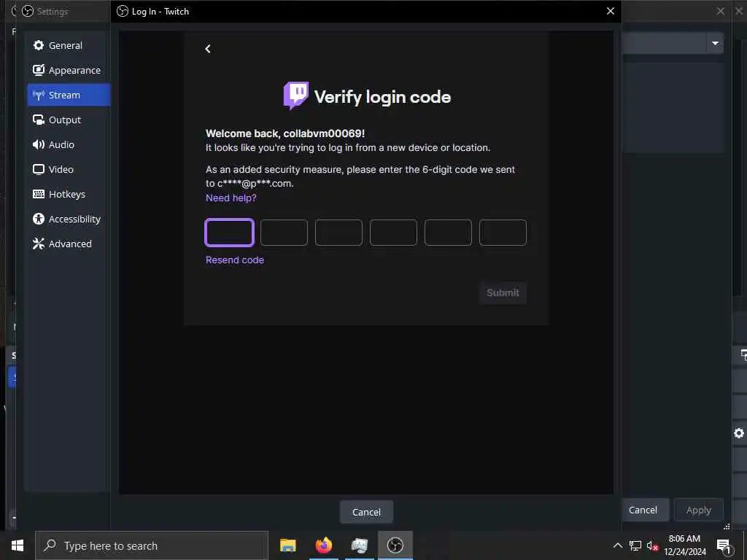Close the Log In - Twitch window
The width and height of the screenshot is (747, 560).
pos(611,11)
